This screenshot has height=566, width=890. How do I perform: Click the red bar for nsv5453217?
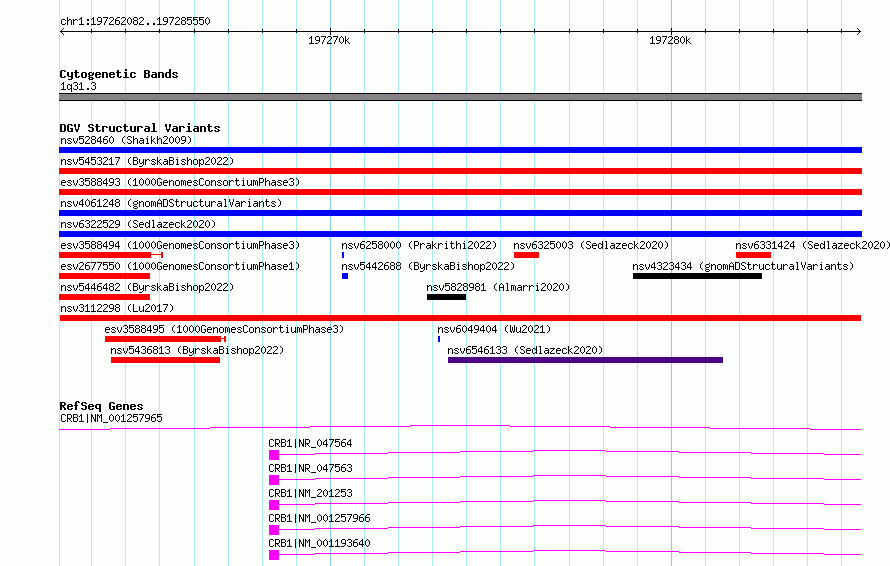point(460,171)
